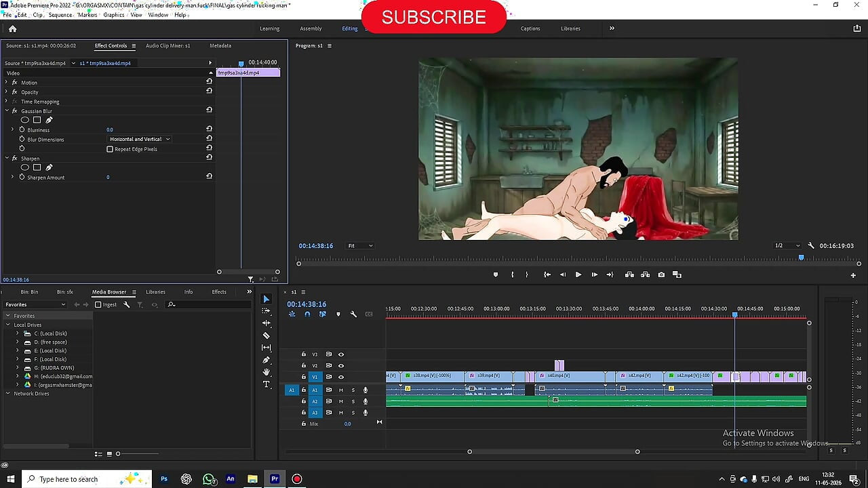
Task: Go to the Home screen icon
Action: [12, 28]
